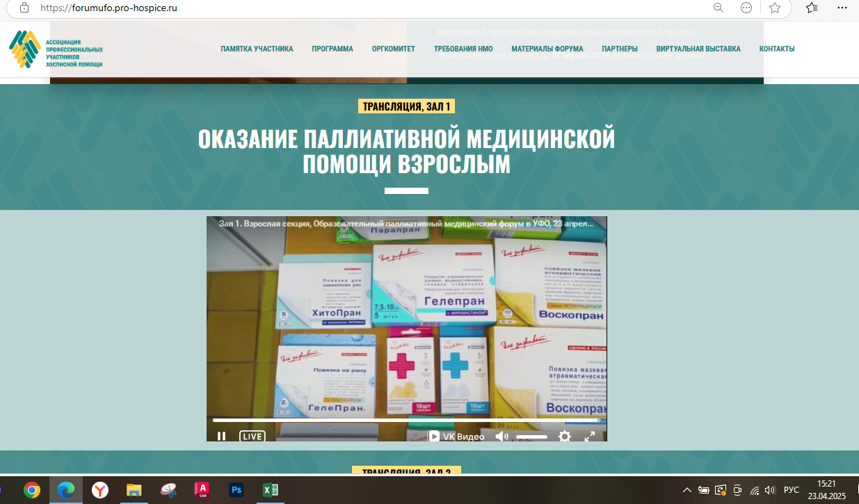Open Памятка участника menu item
Screen dimensions: 859x504
pyautogui.click(x=257, y=49)
